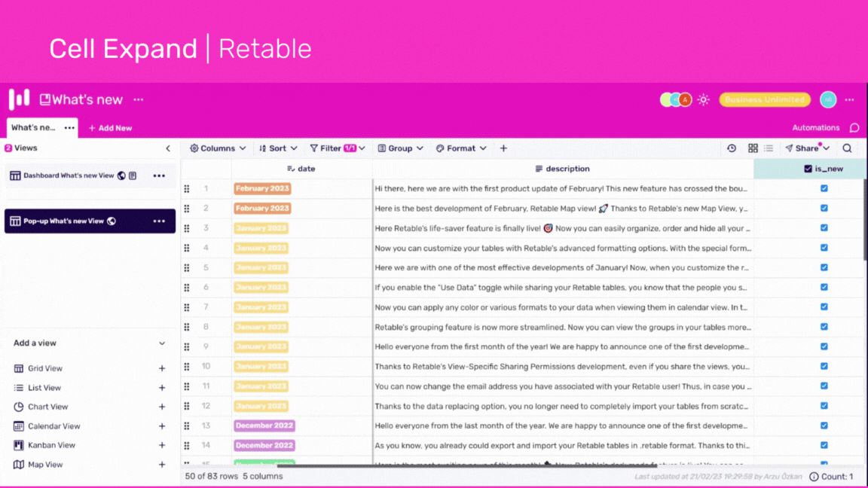Open the revision history clock icon
868x488 pixels.
pos(732,148)
